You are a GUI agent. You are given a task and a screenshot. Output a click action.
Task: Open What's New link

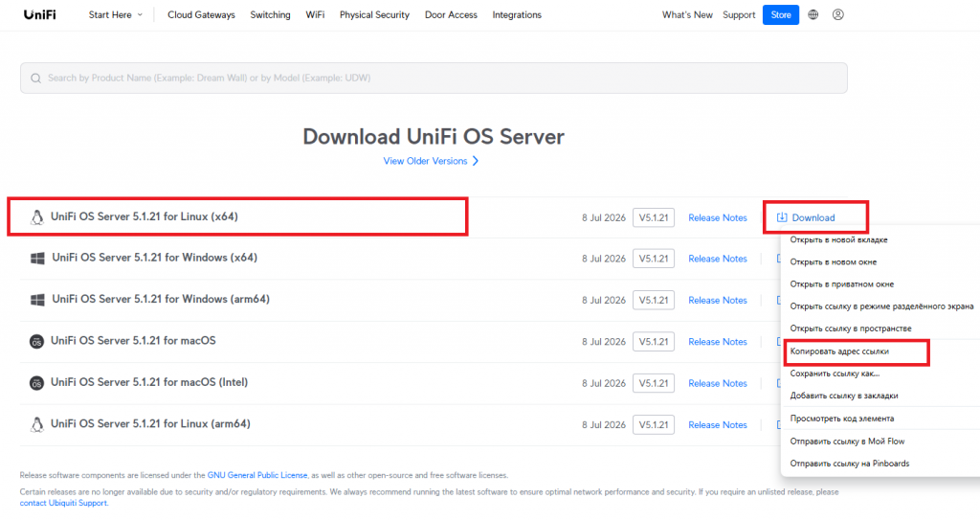687,14
